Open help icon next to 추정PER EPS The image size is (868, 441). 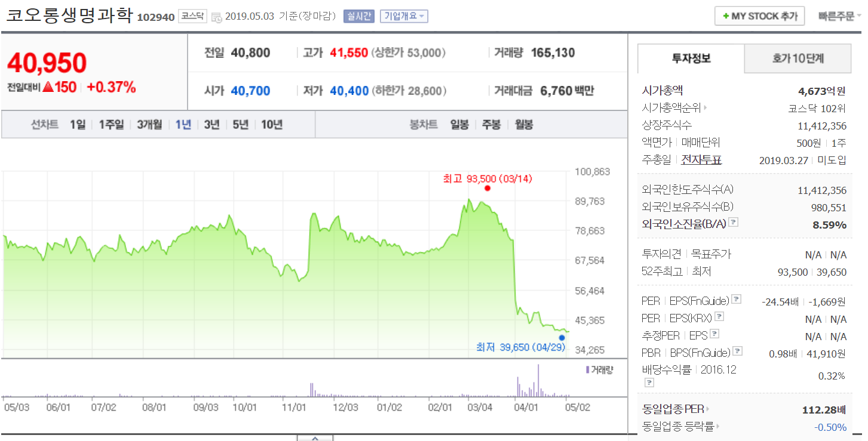coord(714,334)
